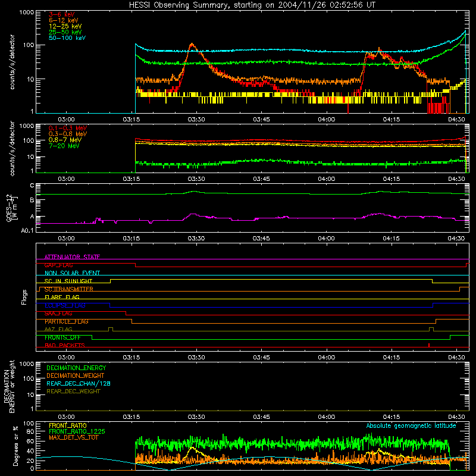Click the HESSI Observing Summary title text
476x476 pixels.
252,5
